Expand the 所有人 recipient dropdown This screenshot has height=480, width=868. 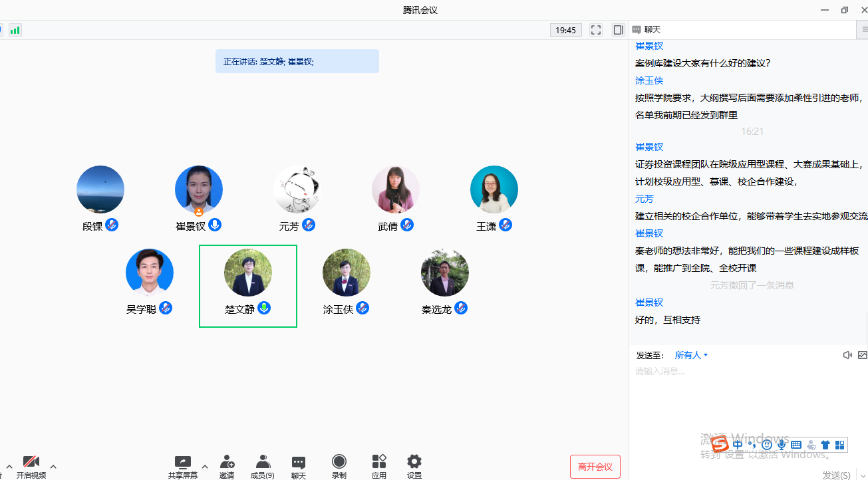pos(691,355)
